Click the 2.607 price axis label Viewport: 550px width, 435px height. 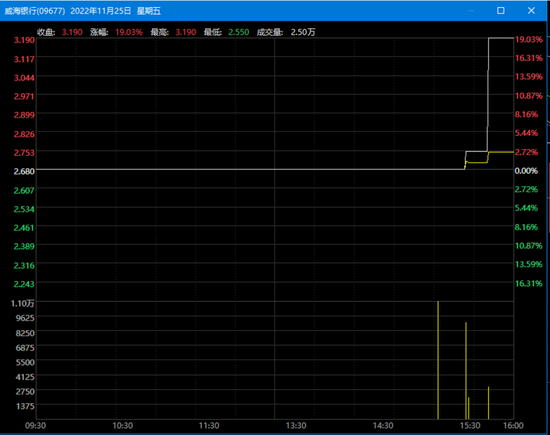(x=24, y=190)
